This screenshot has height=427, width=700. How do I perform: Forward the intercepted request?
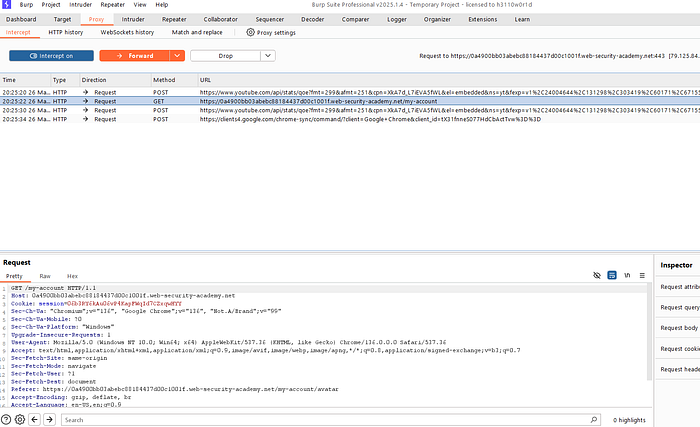[134, 56]
